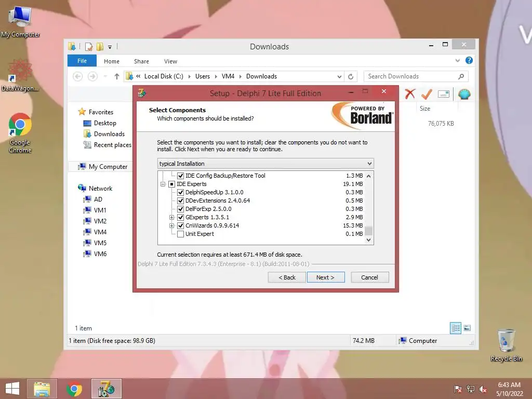Click the Explorer Help question mark icon
This screenshot has width=532, height=399.
coord(469,60)
